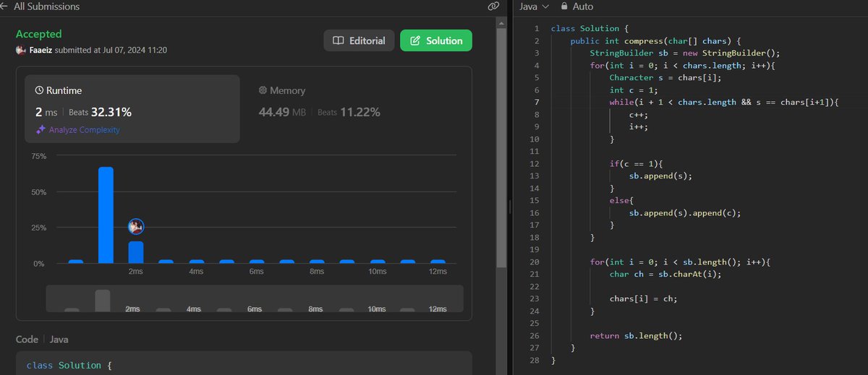Click line number 7 in editor
Screen dimensions: 868x375
536,103
